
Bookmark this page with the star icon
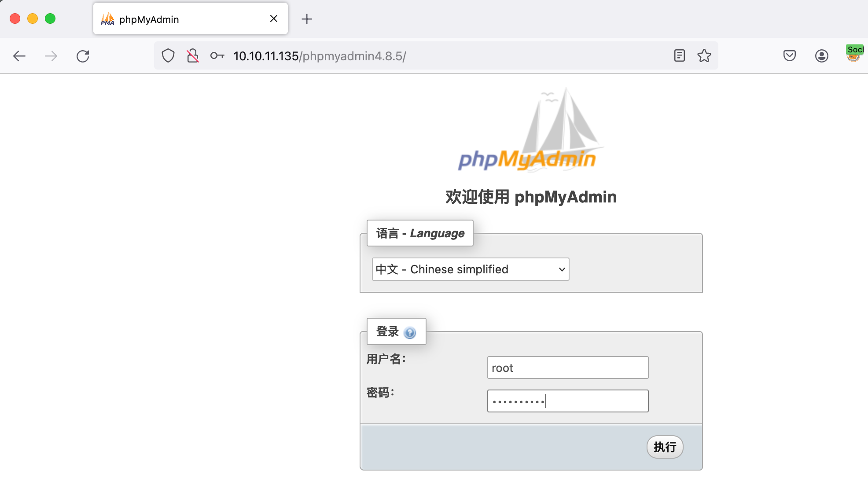(x=704, y=55)
